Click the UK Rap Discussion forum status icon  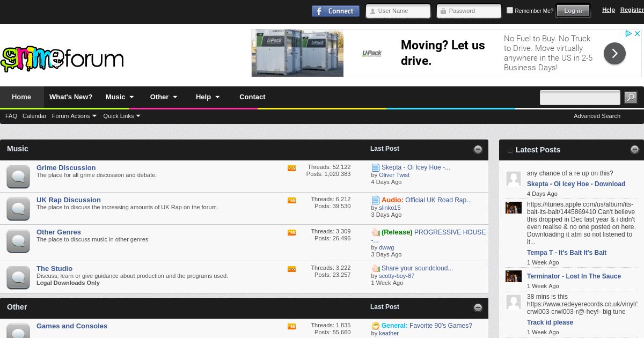click(18, 209)
